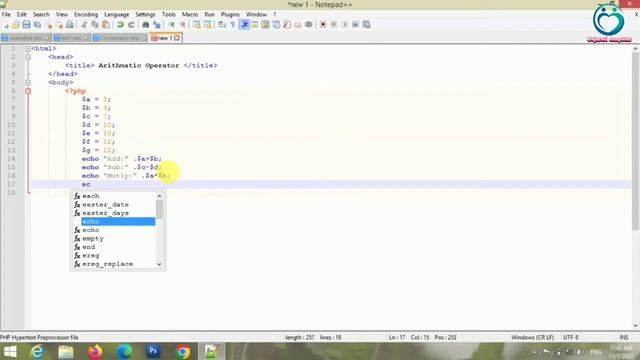
Task: Open the Language menu
Action: pos(116,14)
